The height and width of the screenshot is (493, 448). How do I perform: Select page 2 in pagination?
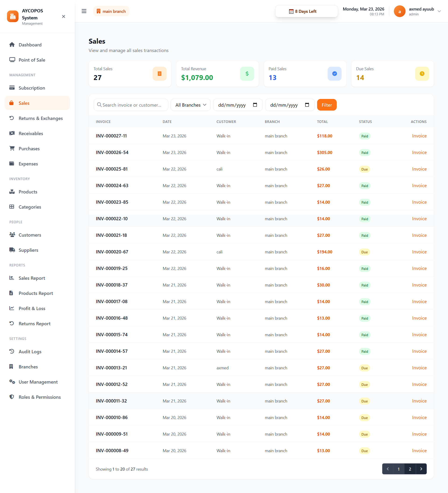pyautogui.click(x=410, y=469)
